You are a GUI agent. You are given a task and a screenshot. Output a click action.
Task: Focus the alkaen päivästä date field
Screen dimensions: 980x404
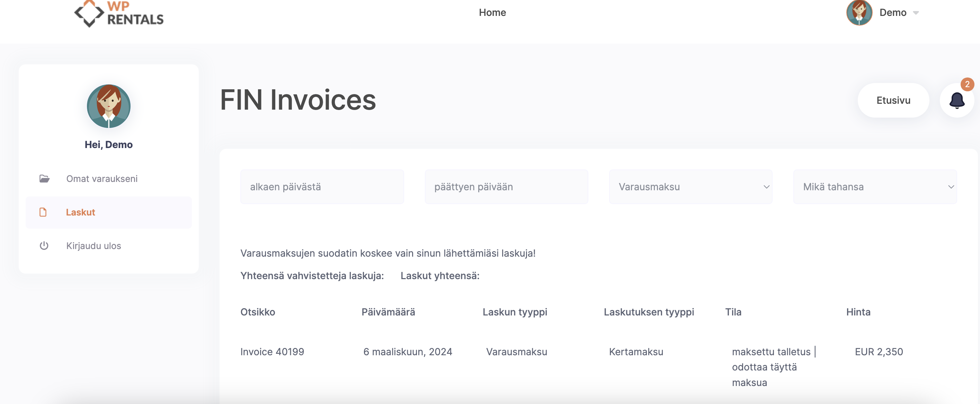(322, 186)
